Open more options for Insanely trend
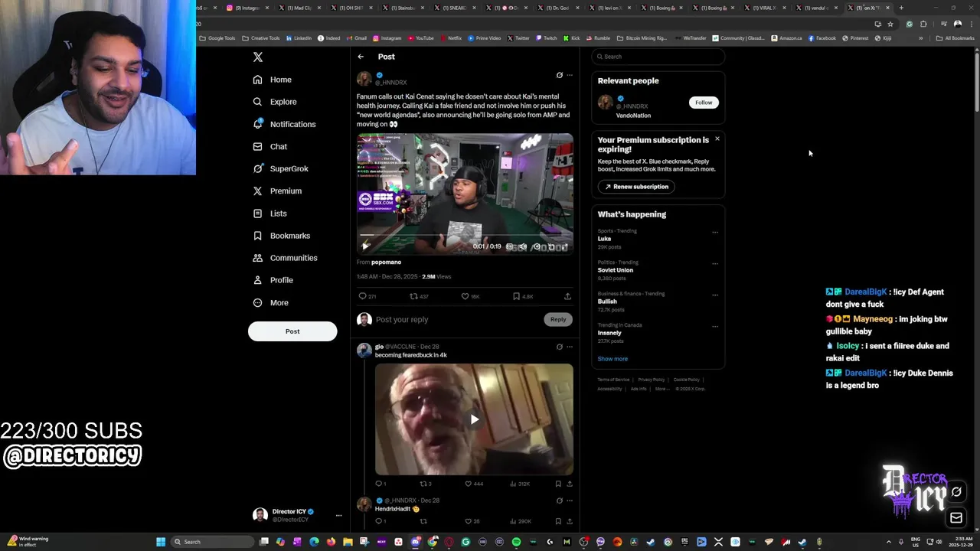 [715, 326]
